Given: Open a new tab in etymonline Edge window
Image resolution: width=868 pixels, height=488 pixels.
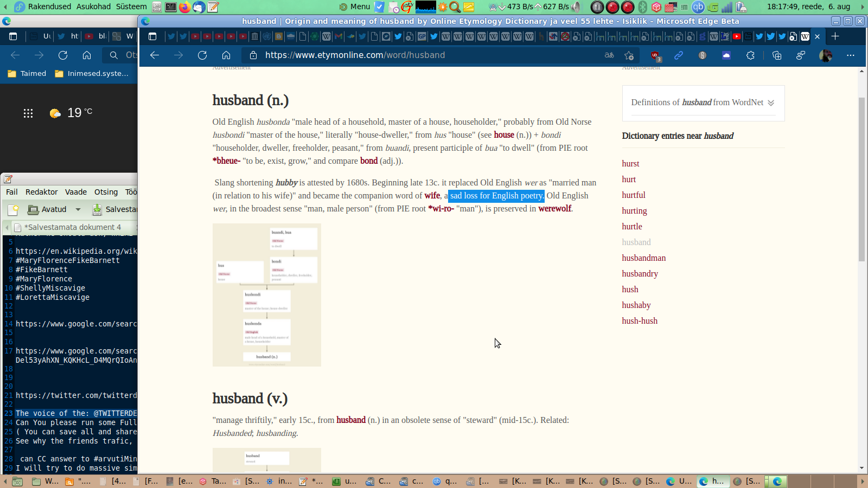Looking at the screenshot, I should 835,36.
